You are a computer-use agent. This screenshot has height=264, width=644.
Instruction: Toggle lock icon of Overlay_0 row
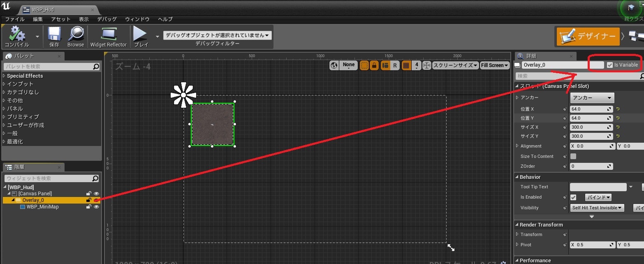(88, 200)
